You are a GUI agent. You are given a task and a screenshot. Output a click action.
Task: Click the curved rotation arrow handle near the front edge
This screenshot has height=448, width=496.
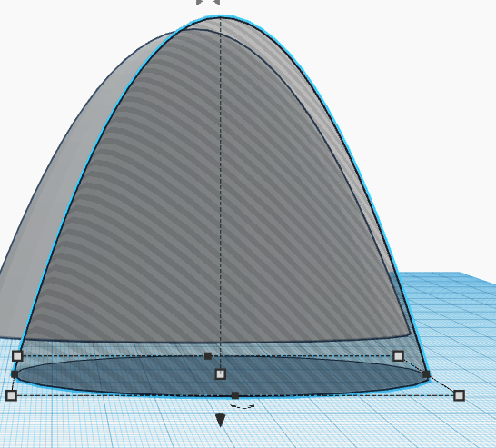(243, 406)
